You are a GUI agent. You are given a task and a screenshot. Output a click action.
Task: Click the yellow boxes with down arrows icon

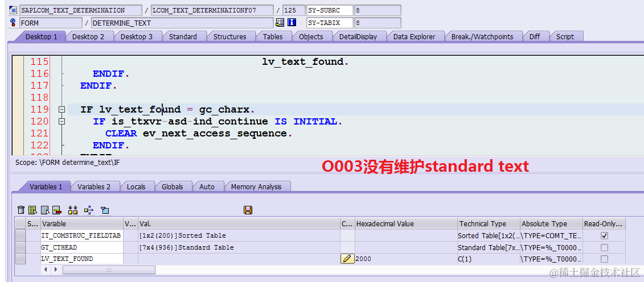(x=73, y=210)
